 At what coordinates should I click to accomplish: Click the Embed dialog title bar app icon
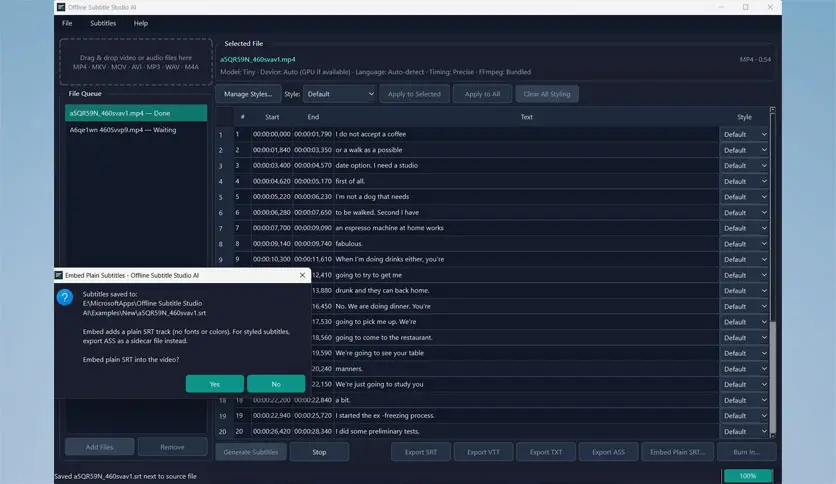point(59,275)
